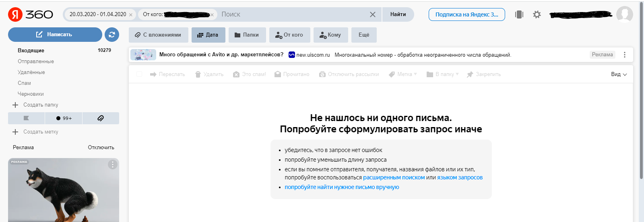Filter by flagged messages icon

(x=26, y=118)
